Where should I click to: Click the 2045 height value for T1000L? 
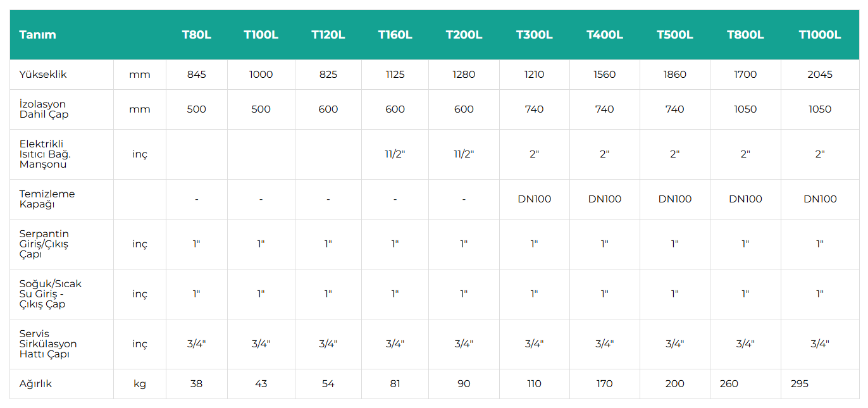pos(820,75)
